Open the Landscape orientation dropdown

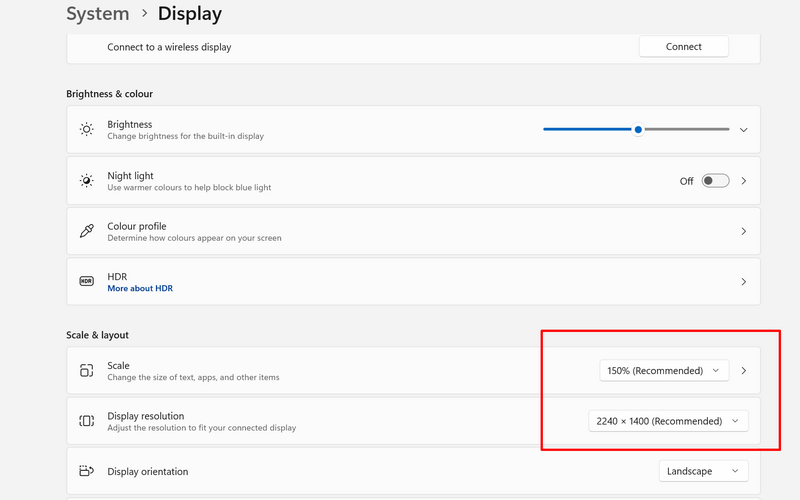click(x=703, y=471)
